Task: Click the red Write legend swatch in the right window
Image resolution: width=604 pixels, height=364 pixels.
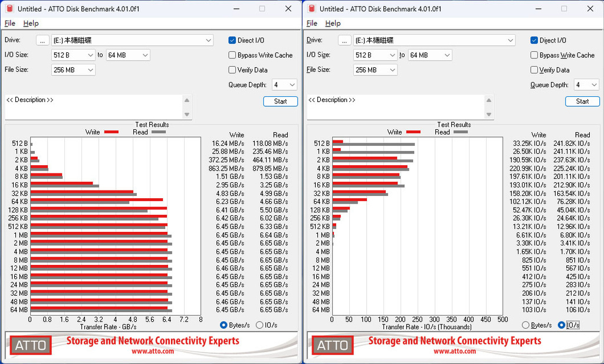Action: [413, 132]
